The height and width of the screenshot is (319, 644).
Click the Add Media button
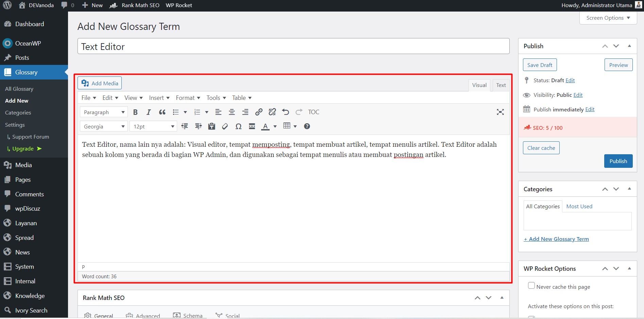coord(100,83)
